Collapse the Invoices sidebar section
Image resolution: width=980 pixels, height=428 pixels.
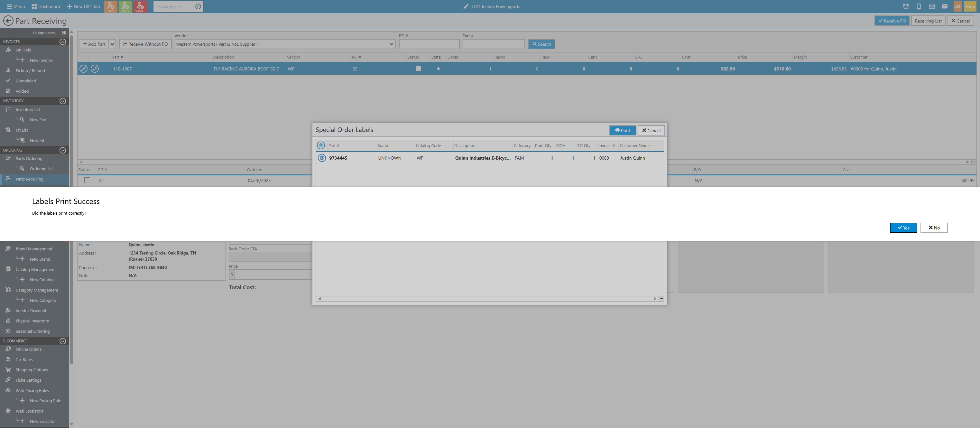pos(63,42)
